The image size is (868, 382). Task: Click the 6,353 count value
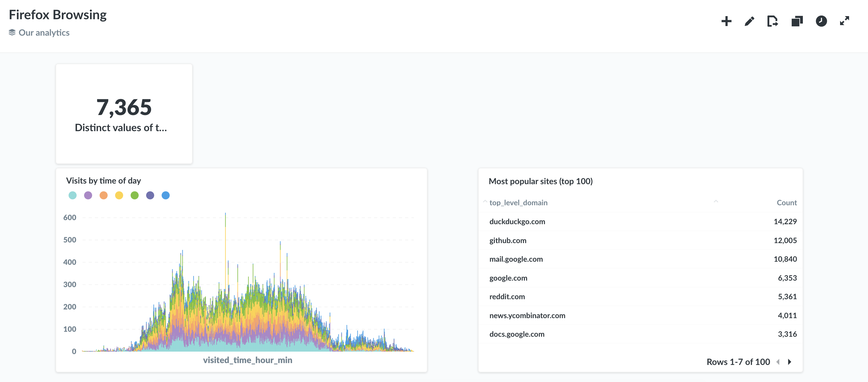[x=787, y=278]
